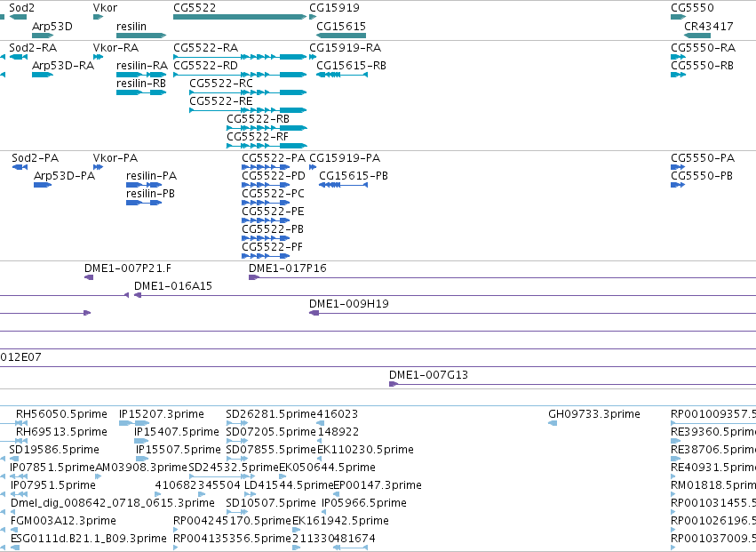Image resolution: width=756 pixels, height=552 pixels.
Task: Click transcript CG15615-RB
Action: (x=342, y=75)
